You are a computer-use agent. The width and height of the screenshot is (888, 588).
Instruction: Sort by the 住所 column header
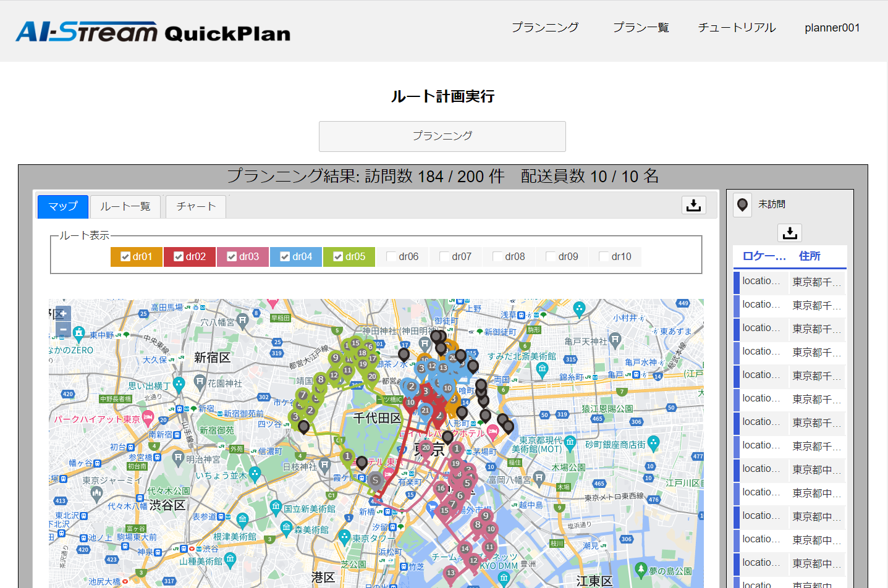pos(809,256)
